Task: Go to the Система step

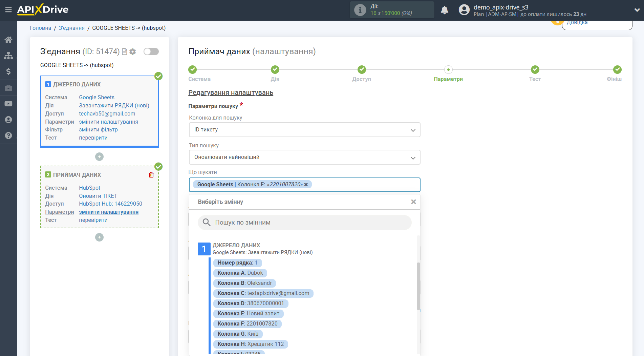Action: 193,69
